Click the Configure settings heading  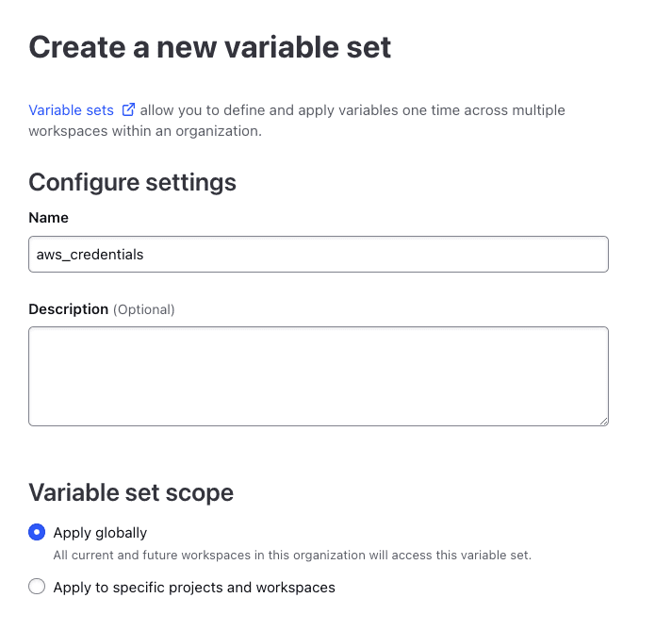tap(133, 182)
